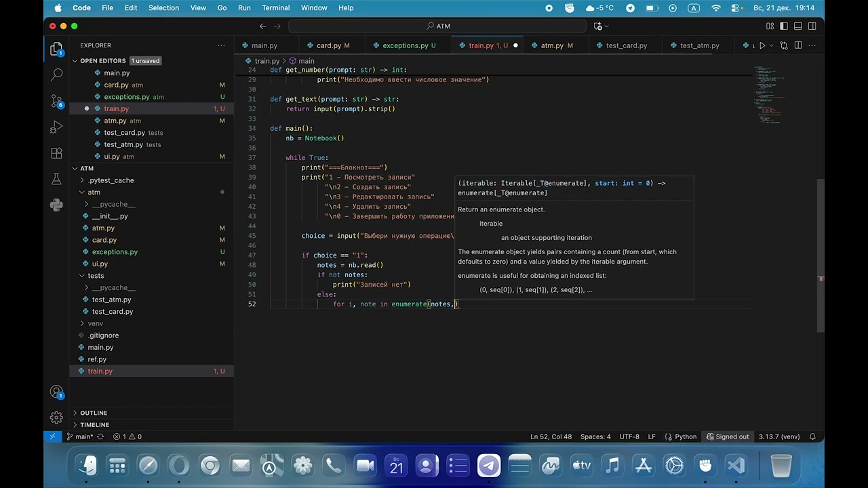Click the Open Changes compare icon
This screenshot has width=868, height=488.
pyautogui.click(x=784, y=45)
